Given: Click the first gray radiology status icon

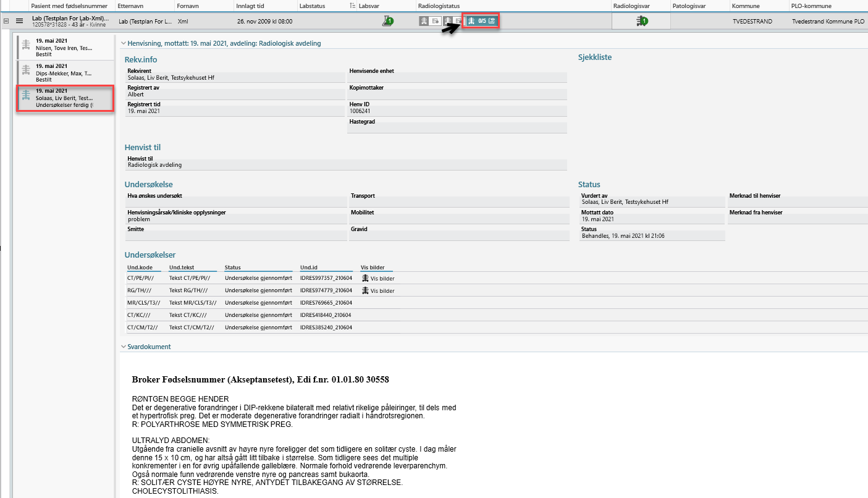Looking at the screenshot, I should [x=429, y=21].
